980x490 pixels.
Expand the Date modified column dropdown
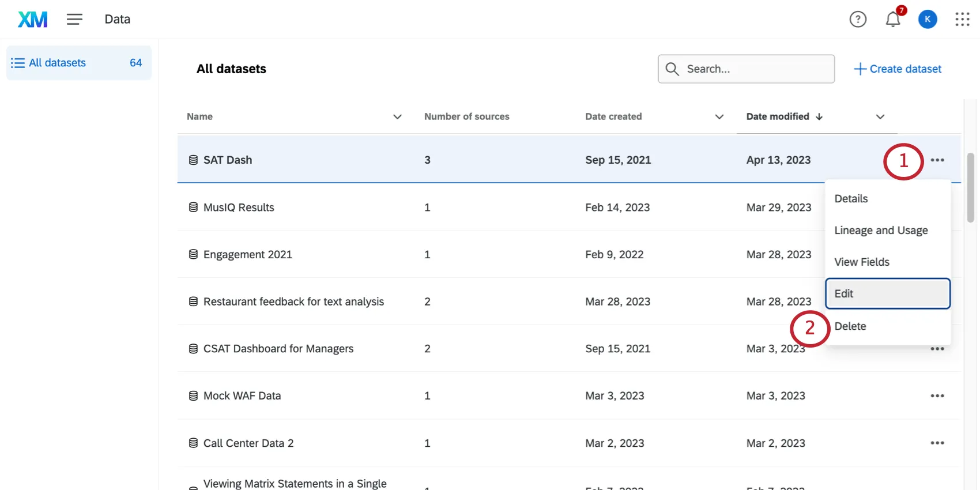coord(880,117)
